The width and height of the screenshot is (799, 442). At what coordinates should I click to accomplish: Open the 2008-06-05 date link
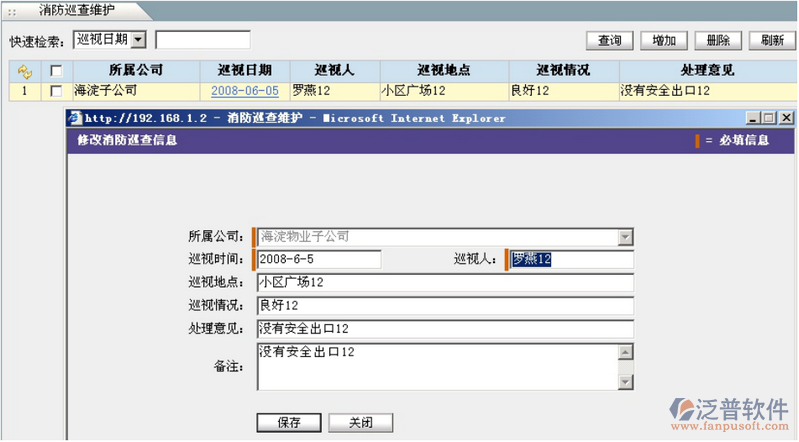pos(245,91)
